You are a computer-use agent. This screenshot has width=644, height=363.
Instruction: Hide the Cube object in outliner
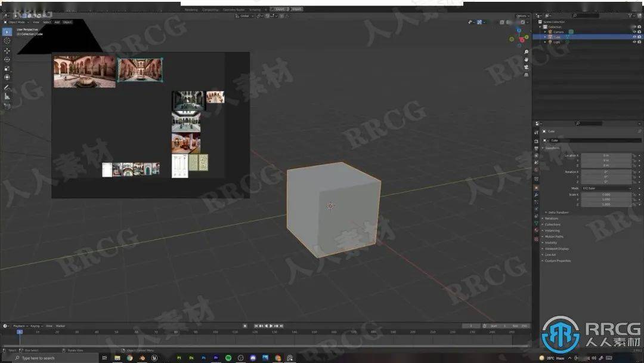click(634, 36)
